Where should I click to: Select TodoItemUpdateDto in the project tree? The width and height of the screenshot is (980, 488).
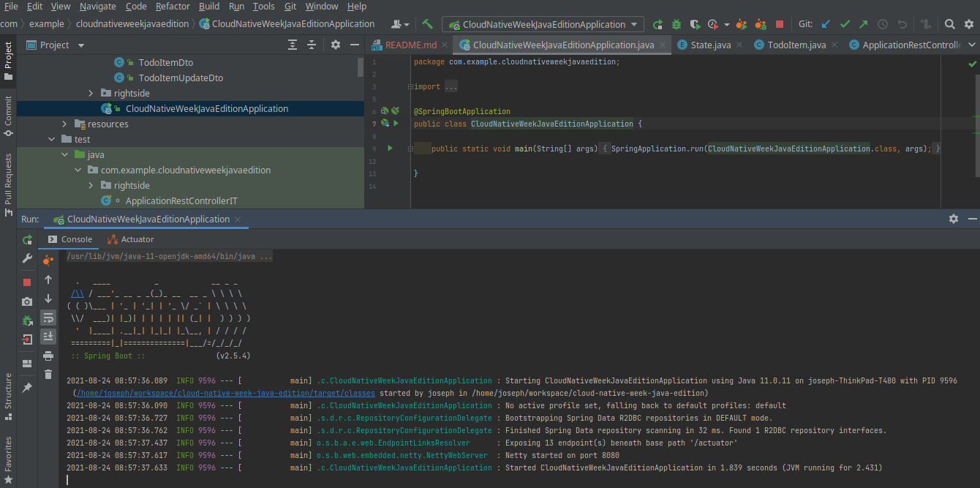point(180,78)
